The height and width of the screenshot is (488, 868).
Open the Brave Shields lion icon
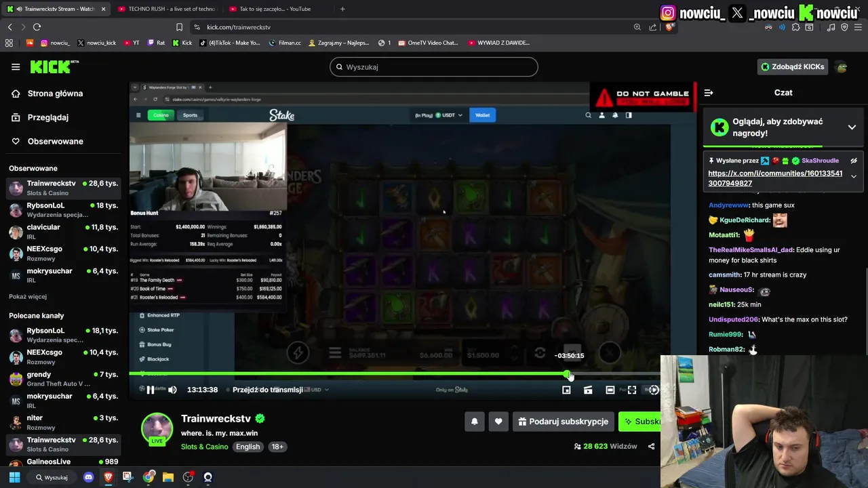(x=669, y=27)
